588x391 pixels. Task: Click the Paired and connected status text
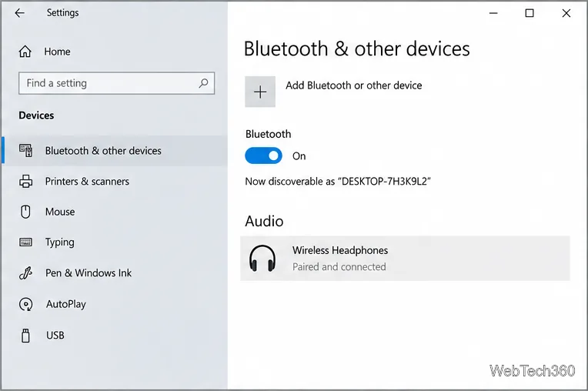point(339,267)
